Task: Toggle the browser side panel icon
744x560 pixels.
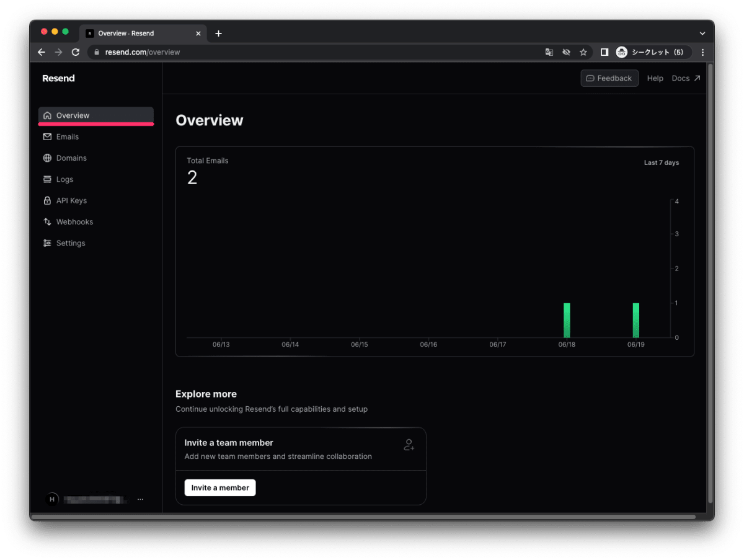Action: pos(604,52)
